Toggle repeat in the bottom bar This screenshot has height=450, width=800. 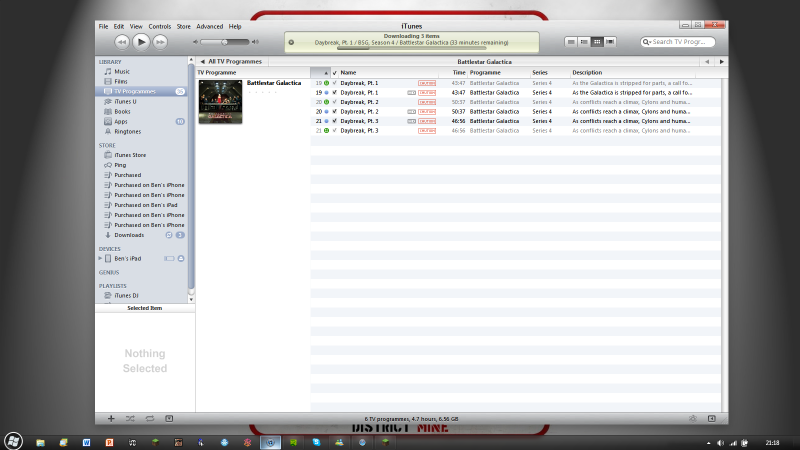(x=149, y=418)
